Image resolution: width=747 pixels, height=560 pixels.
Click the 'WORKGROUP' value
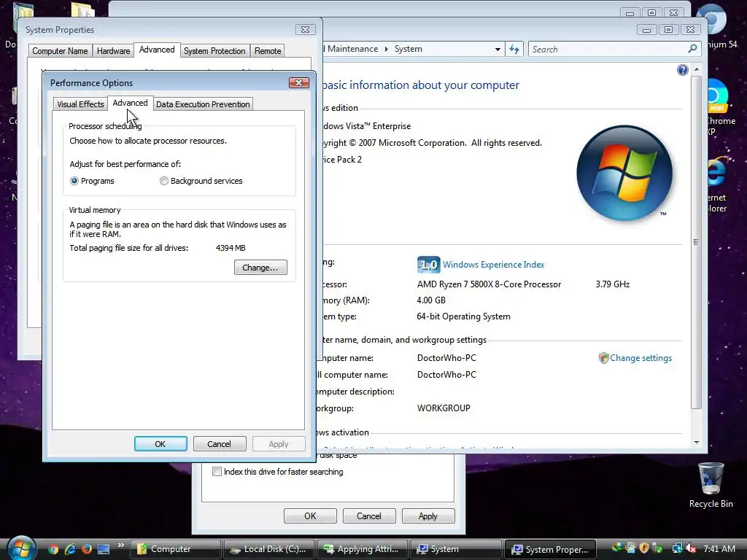[444, 408]
